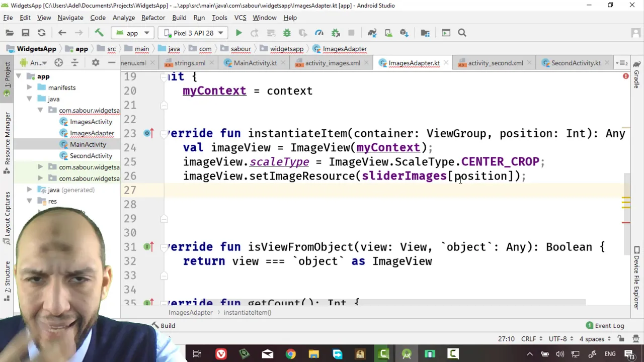Save all files with the disk icon

(25, 33)
